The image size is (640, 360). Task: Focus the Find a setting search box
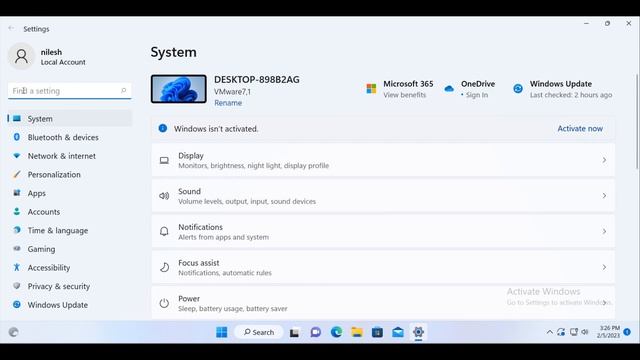70,91
